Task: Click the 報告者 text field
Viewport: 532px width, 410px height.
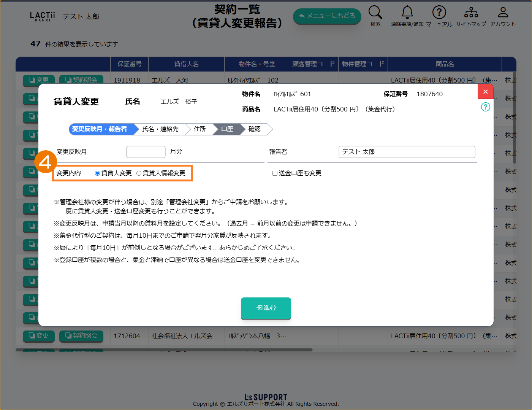Action: [x=407, y=152]
